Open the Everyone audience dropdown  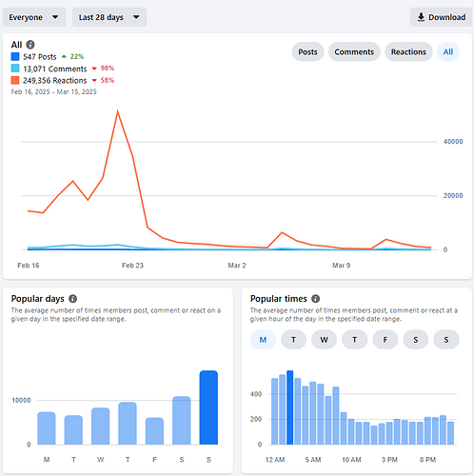34,17
